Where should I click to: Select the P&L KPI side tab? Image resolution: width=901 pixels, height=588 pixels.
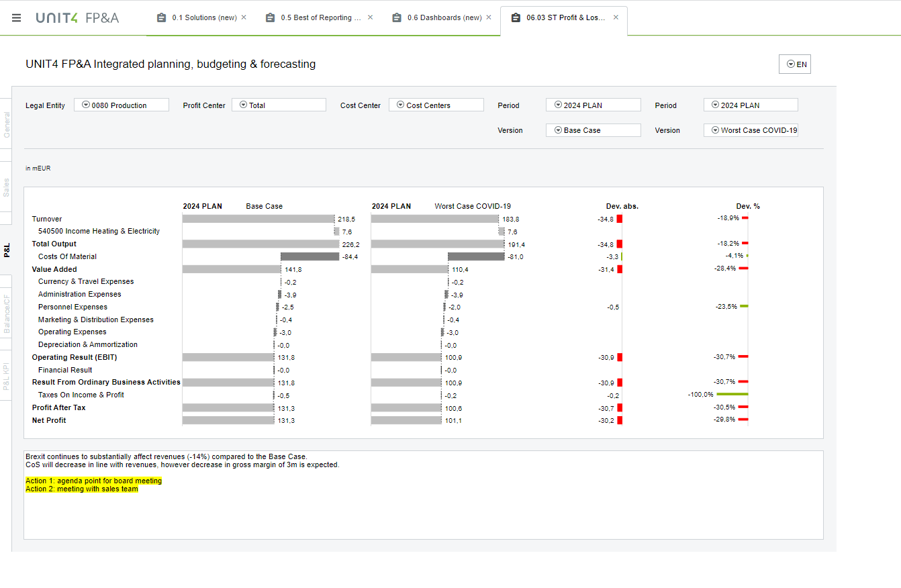point(7,375)
